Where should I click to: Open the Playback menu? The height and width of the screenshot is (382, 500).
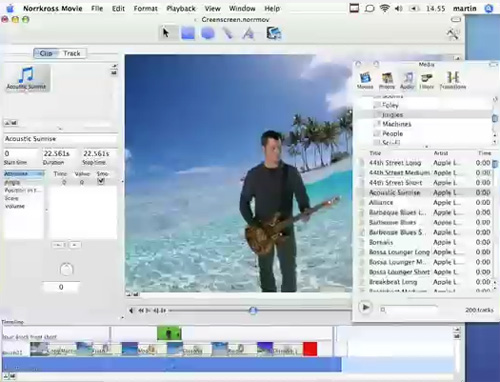point(181,8)
